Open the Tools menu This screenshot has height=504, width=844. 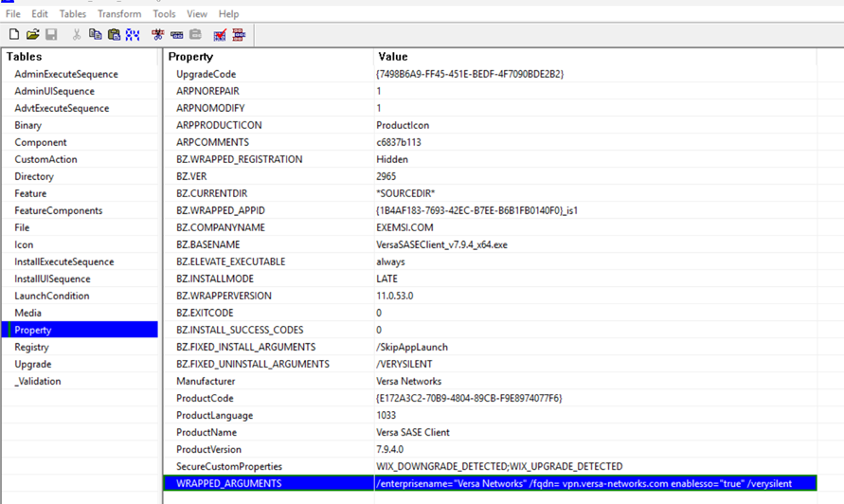[x=164, y=14]
